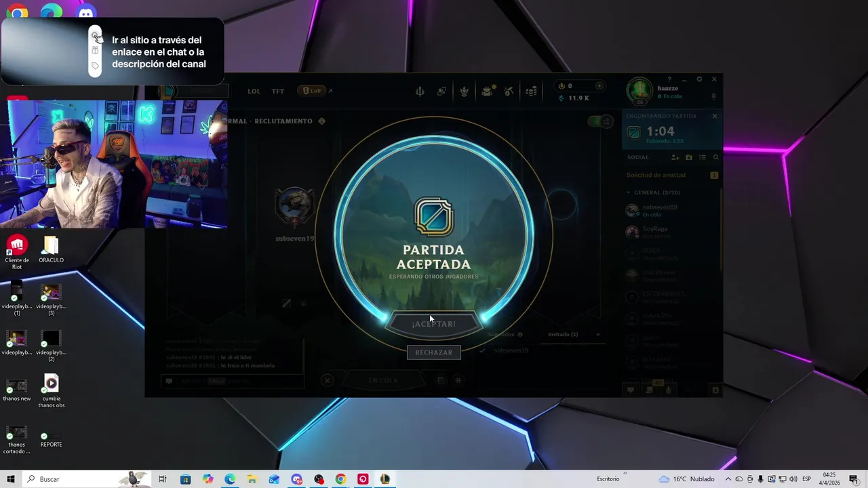
Task: Open the ESP language selector
Action: tap(807, 479)
